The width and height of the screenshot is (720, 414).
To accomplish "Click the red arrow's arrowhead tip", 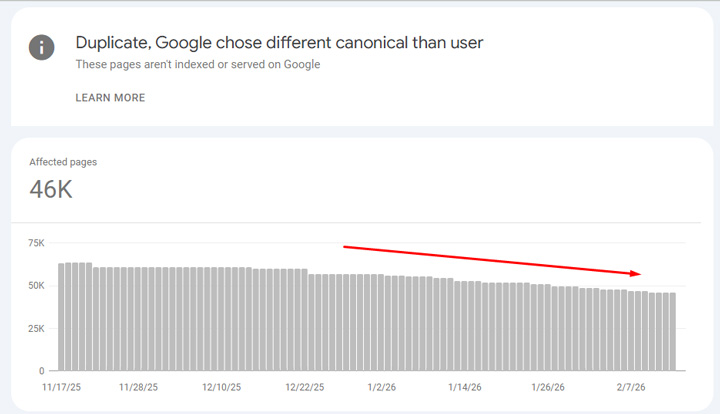I will tap(638, 274).
